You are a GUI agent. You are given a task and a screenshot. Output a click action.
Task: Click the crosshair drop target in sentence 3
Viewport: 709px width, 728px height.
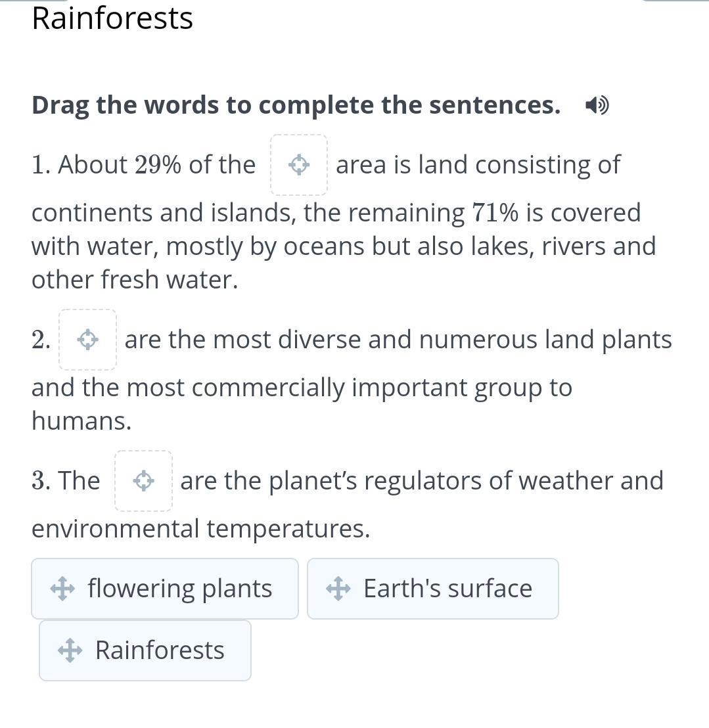click(143, 481)
